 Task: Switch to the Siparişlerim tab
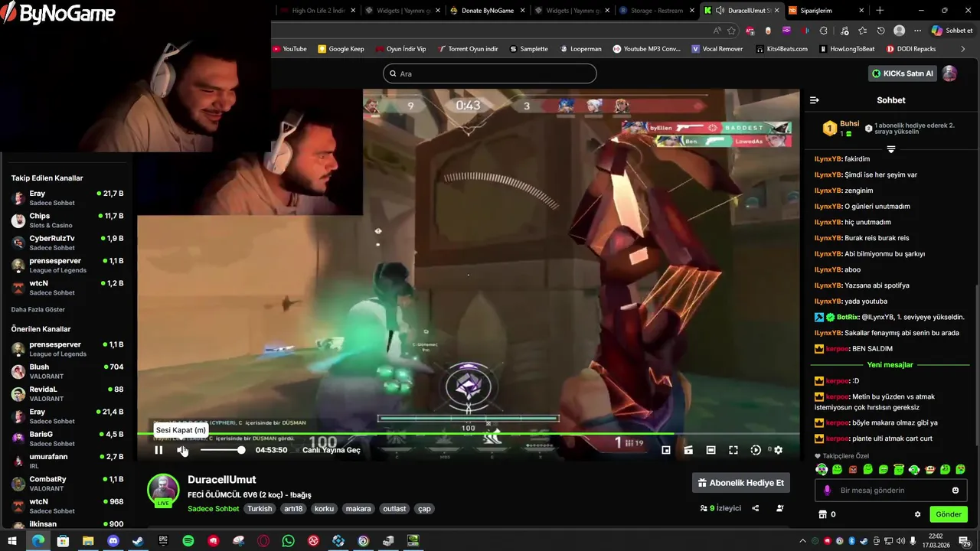tap(825, 11)
